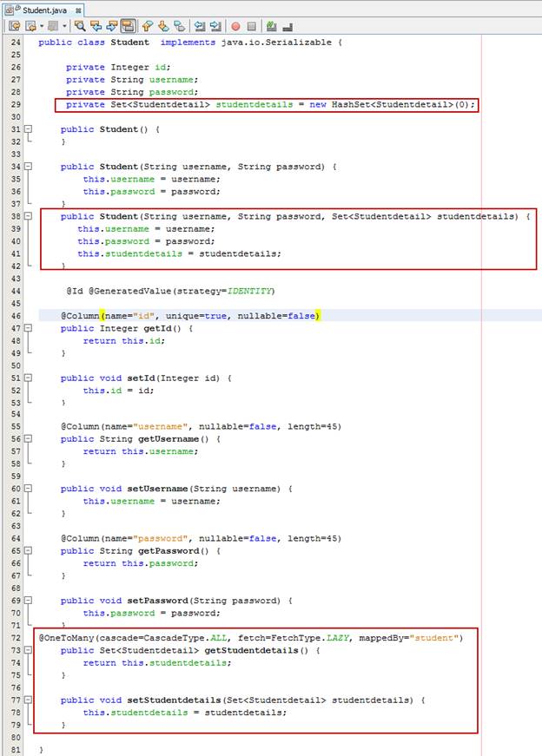Click 'public String getPassword()' method signature
The height and width of the screenshot is (756, 542).
pos(135,550)
